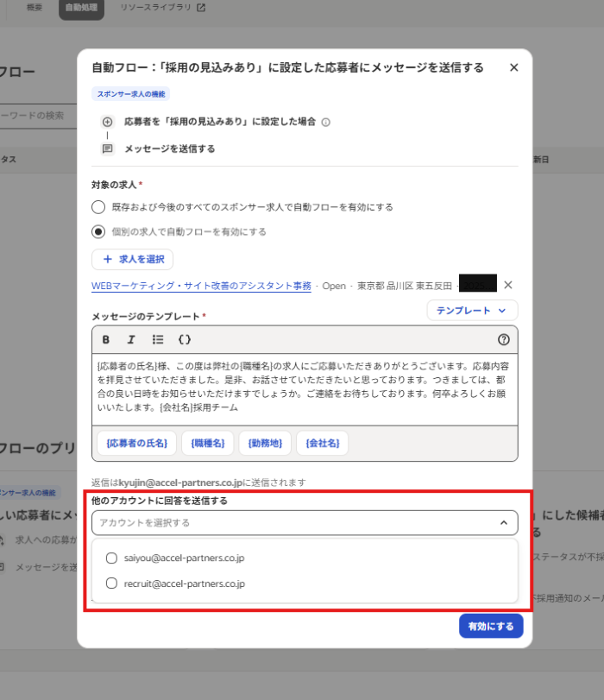604x700 pixels.
Task: Check recruit@accel-partners.co.jp account
Action: pos(111,583)
